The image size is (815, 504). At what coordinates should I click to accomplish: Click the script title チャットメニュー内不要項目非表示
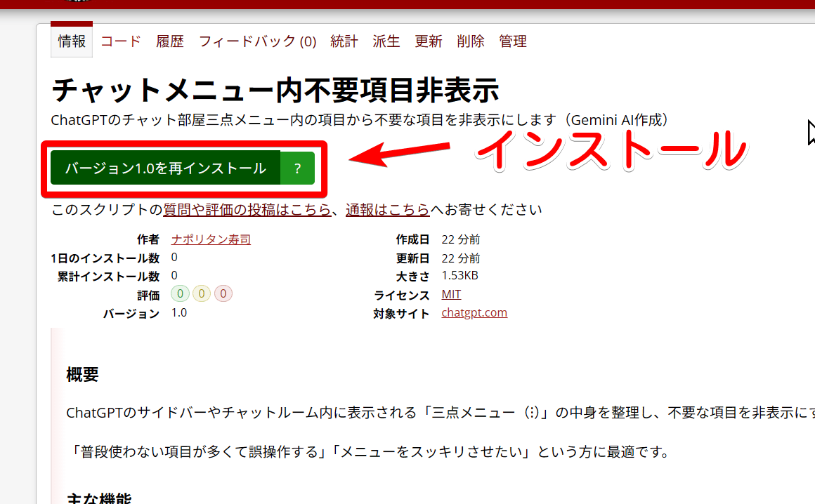pos(275,91)
